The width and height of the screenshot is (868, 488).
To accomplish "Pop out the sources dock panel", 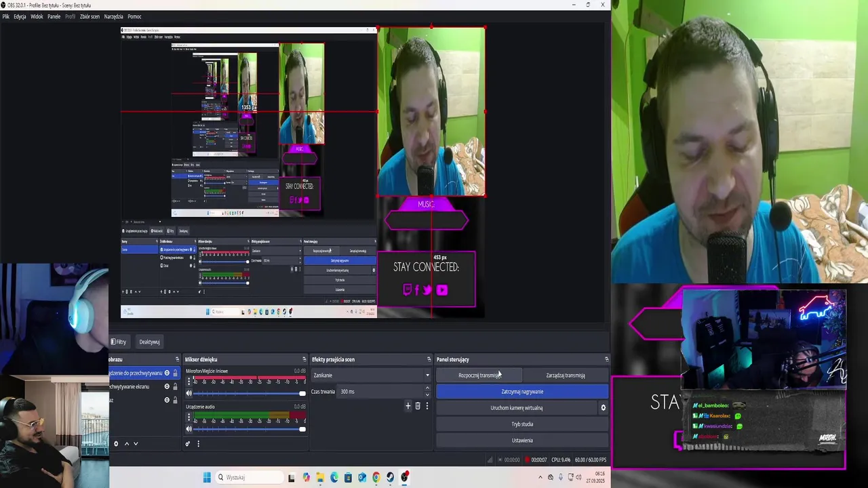I will 177,359.
